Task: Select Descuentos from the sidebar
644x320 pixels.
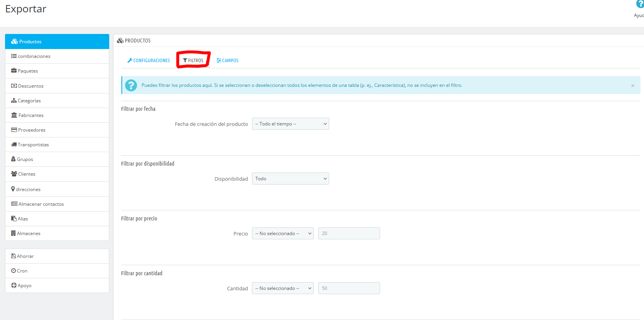Action: 30,86
